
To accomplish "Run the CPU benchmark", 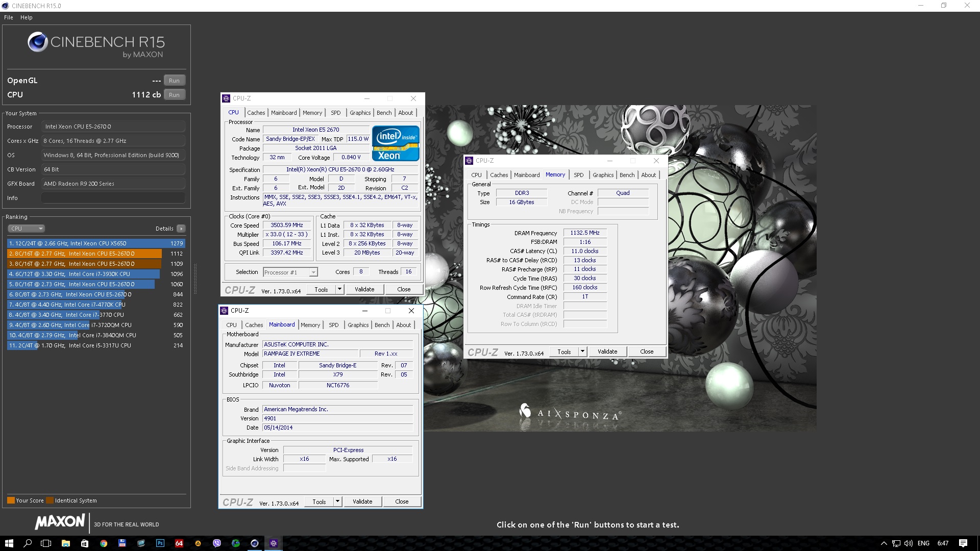I will pyautogui.click(x=174, y=95).
